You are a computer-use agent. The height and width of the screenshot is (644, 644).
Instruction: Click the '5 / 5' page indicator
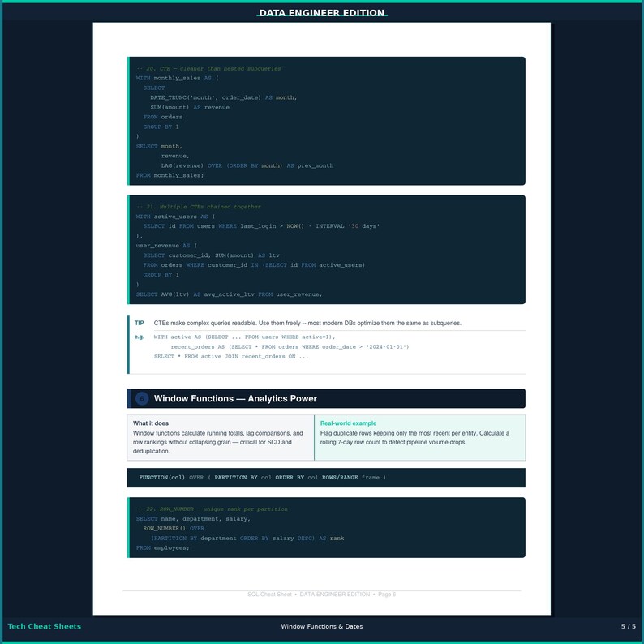tap(629, 626)
